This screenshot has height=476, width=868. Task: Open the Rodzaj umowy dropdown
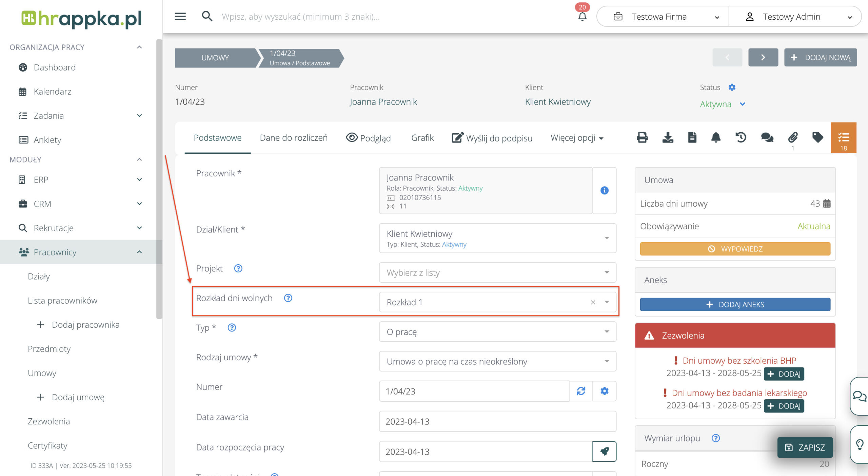point(497,361)
